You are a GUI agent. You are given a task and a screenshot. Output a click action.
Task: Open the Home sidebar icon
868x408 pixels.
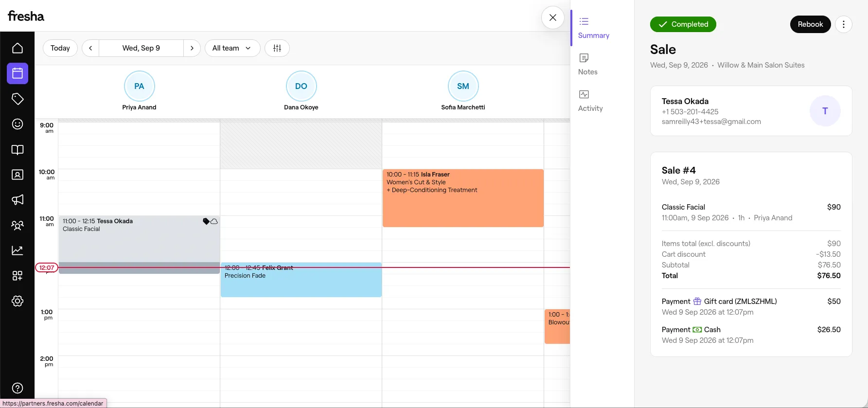click(x=18, y=48)
